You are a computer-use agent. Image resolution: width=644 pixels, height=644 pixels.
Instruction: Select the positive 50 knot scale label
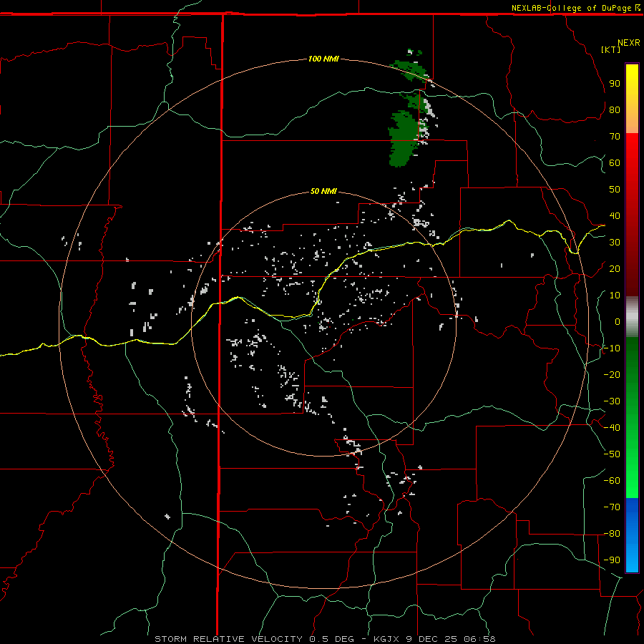(615, 190)
